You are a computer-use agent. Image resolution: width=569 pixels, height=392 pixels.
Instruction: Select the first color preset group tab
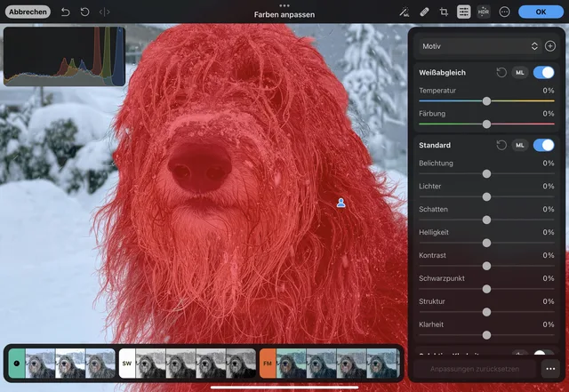pos(17,364)
